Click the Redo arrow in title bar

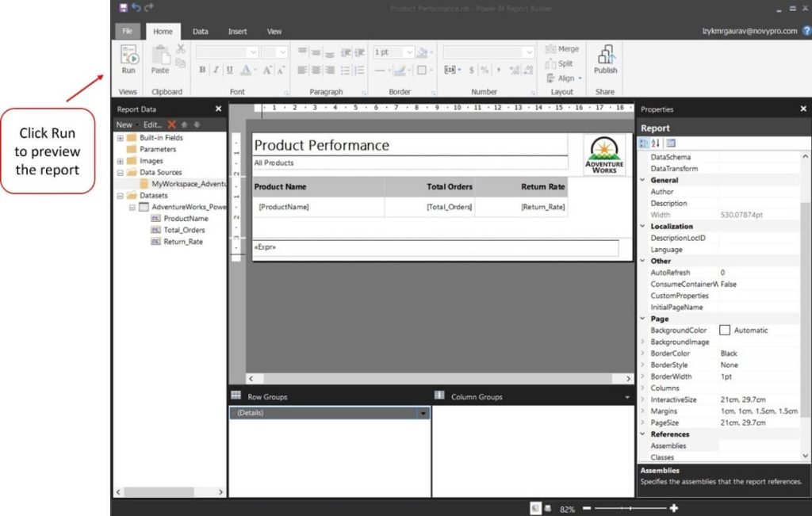click(x=149, y=7)
